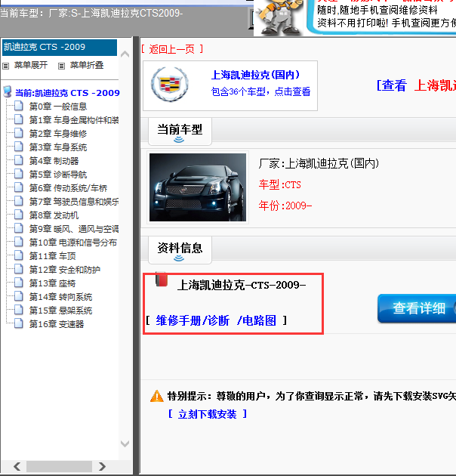This screenshot has width=456, height=476.
Task: Click the 立刻下载安装 download link
Action: [x=208, y=414]
